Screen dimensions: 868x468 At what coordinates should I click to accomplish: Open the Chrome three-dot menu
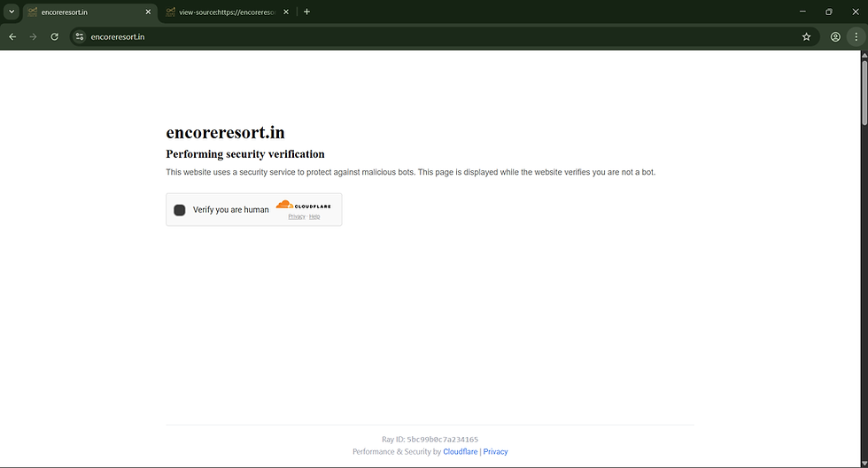tap(856, 36)
